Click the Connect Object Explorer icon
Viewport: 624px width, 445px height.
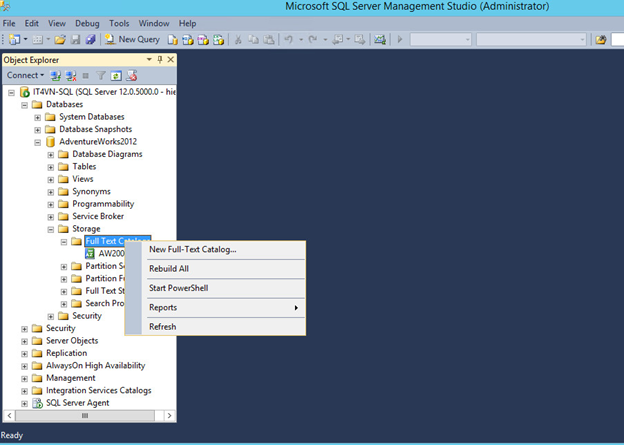tap(57, 75)
